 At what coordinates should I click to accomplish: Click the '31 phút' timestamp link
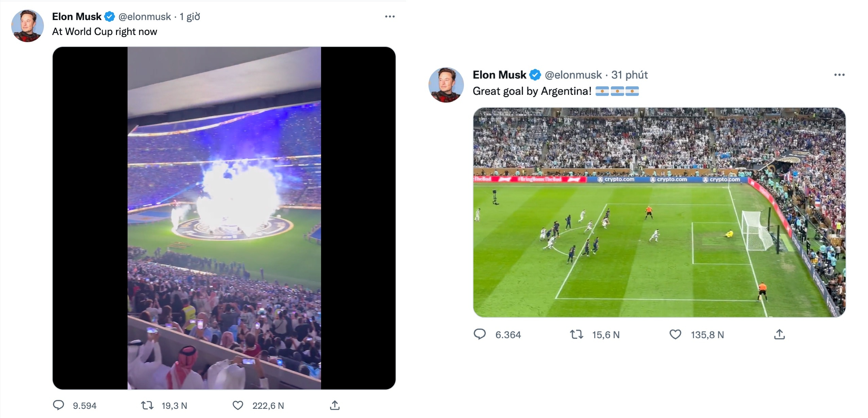[630, 75]
